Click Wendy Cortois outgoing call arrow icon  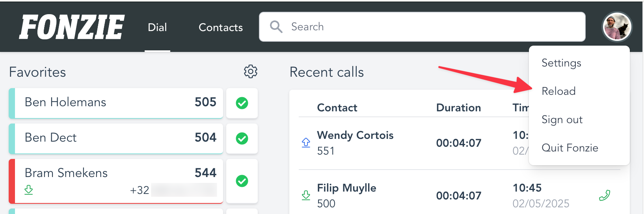[x=306, y=142]
